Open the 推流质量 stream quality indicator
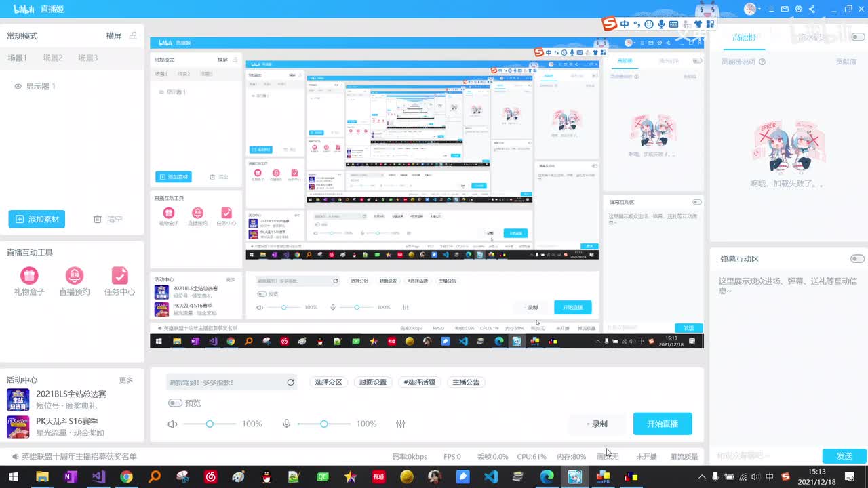 point(684,457)
